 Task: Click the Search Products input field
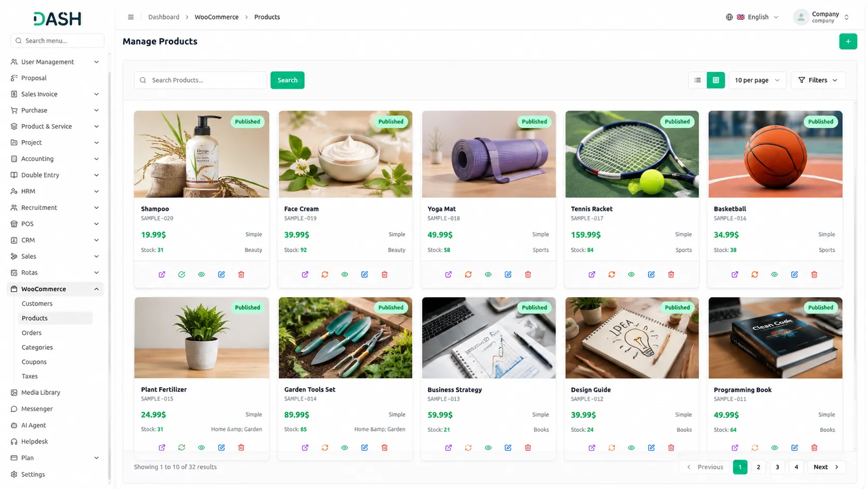click(x=200, y=80)
